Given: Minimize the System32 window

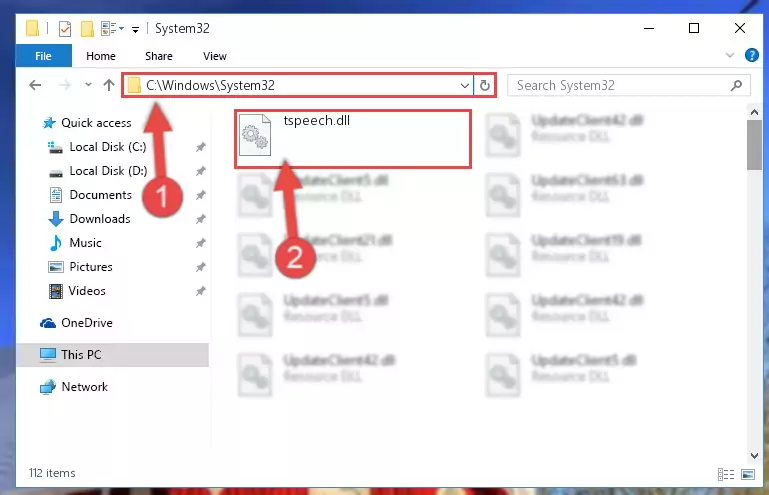Looking at the screenshot, I should [649, 28].
